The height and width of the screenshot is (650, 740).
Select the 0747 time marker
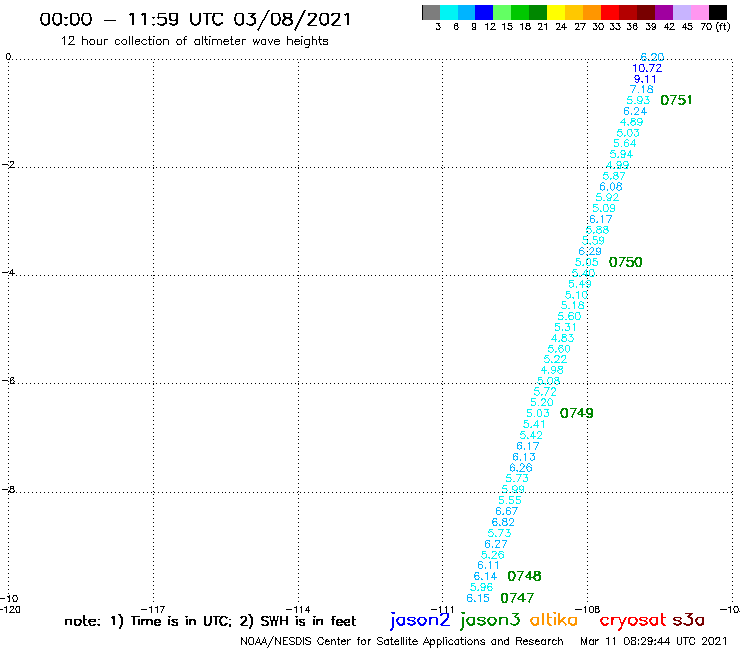517,598
